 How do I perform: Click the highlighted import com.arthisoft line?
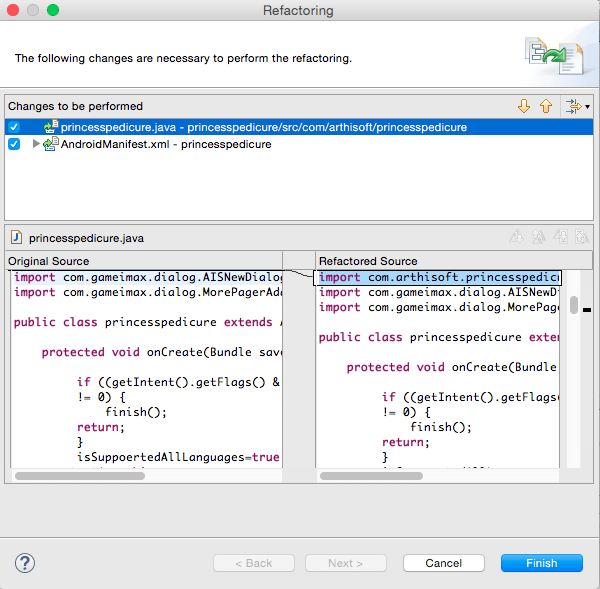(x=438, y=277)
